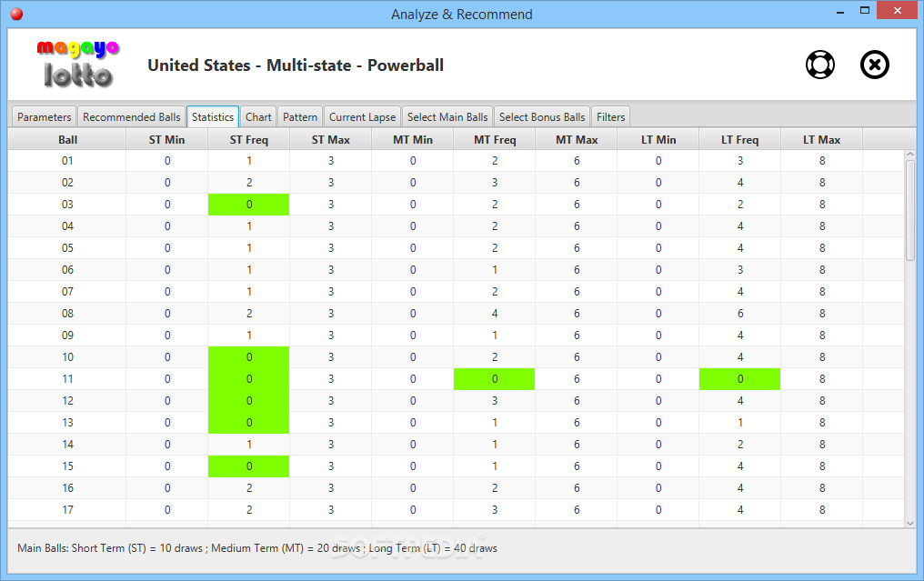Click the United States Powerball title text
The width and height of the screenshot is (924, 581).
coord(296,65)
